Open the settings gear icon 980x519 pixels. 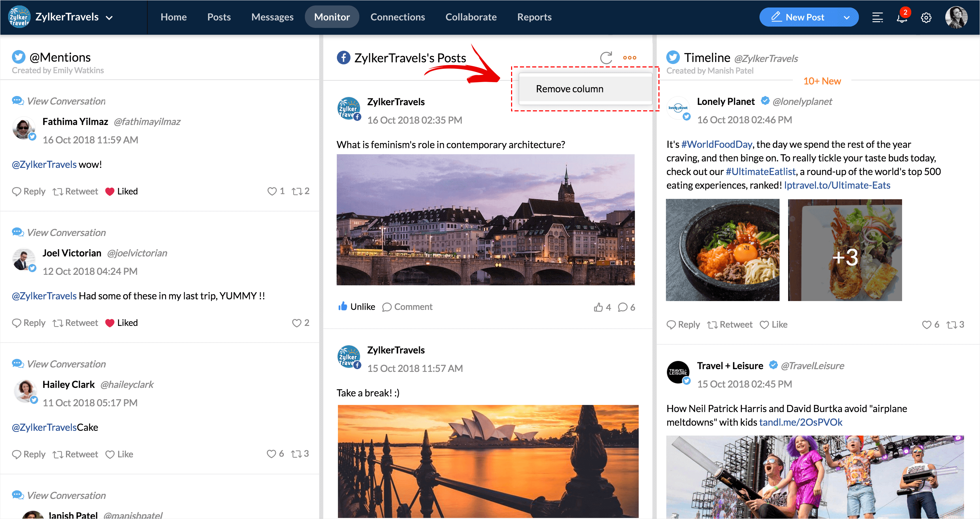click(x=926, y=18)
